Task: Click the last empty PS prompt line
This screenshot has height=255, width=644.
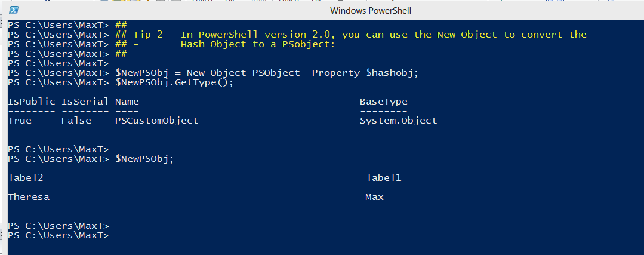Action: pos(58,236)
